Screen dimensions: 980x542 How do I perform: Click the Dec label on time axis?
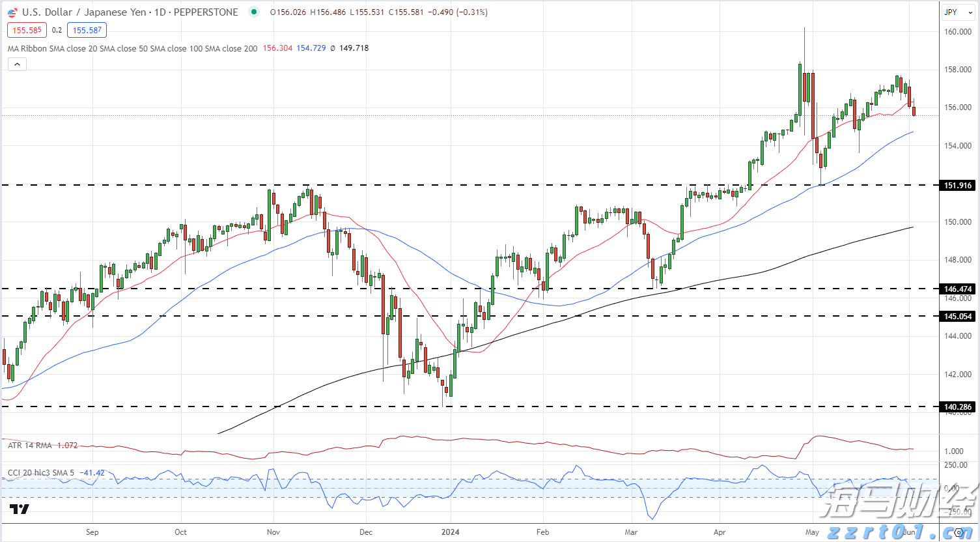[366, 532]
